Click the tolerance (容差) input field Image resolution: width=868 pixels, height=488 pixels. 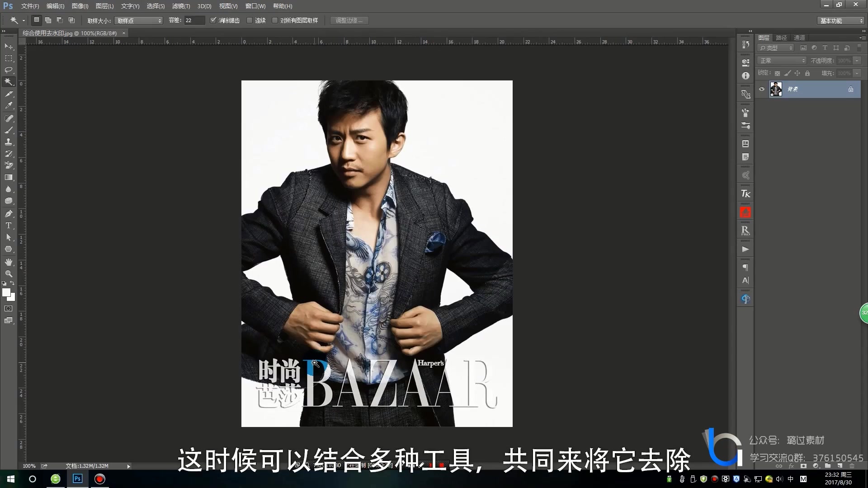tap(194, 20)
